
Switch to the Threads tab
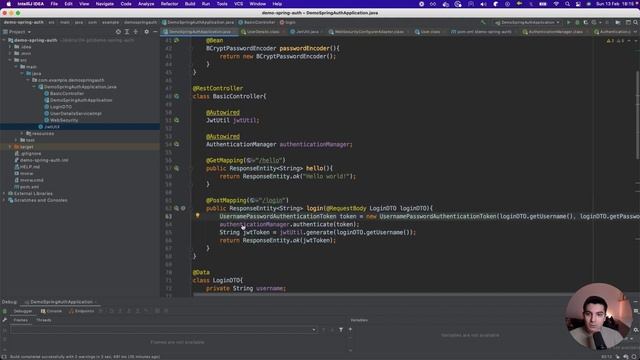click(44, 320)
